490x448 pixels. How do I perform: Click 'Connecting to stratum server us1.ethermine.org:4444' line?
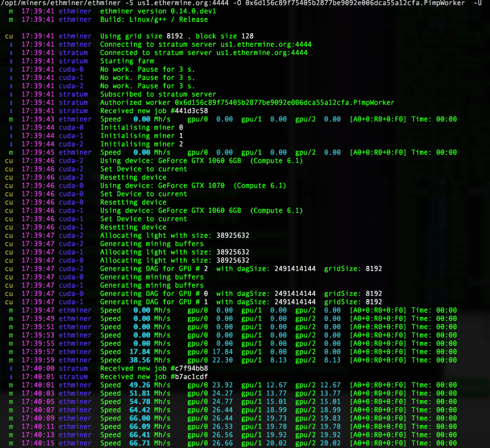[x=206, y=44]
